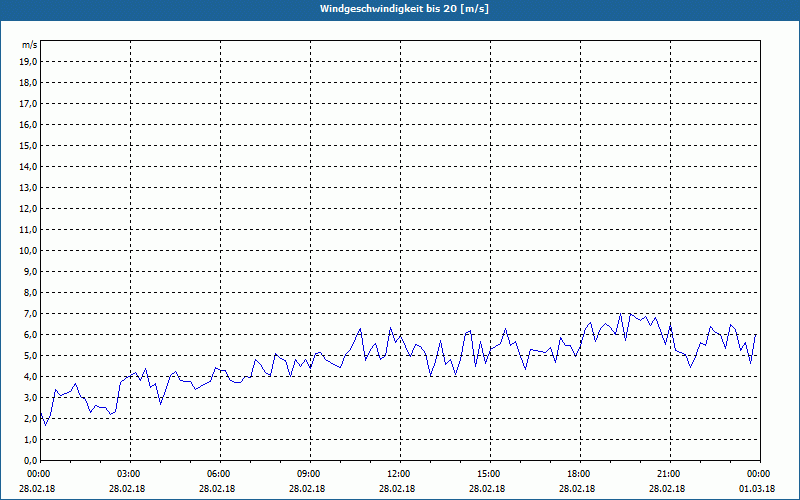
Task: Pick the "15:00" time axis label
Action: point(489,474)
